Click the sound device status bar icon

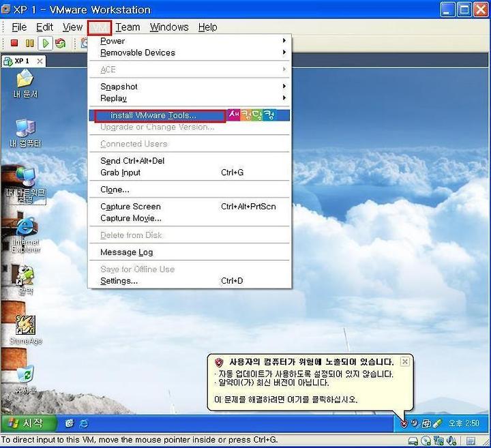(x=451, y=440)
